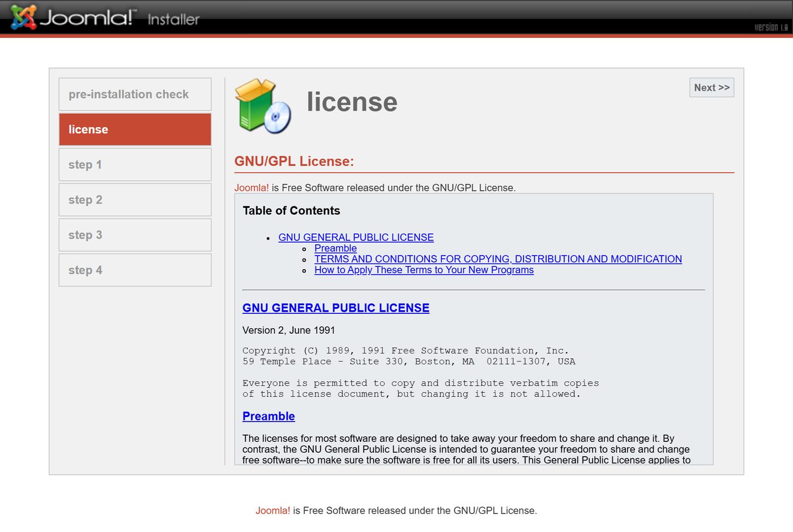Select step 2 in the sidebar
Viewport: 793px width, 532px height.
coord(135,199)
